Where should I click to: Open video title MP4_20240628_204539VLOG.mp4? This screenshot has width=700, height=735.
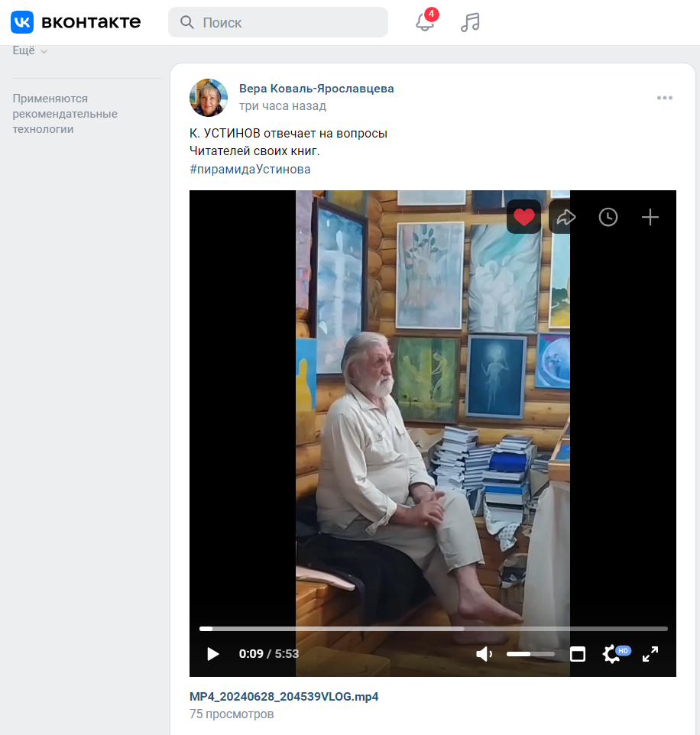point(284,696)
